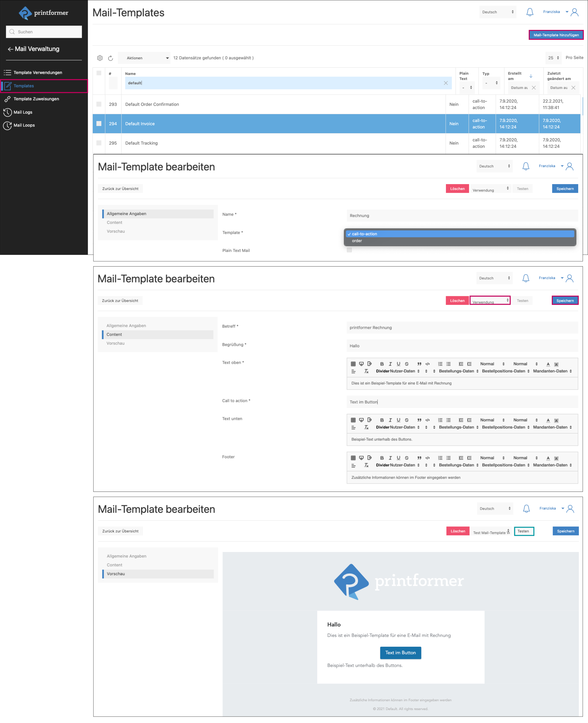Toggle the Plain Text Mail checkbox
The width and height of the screenshot is (588, 723).
[349, 250]
